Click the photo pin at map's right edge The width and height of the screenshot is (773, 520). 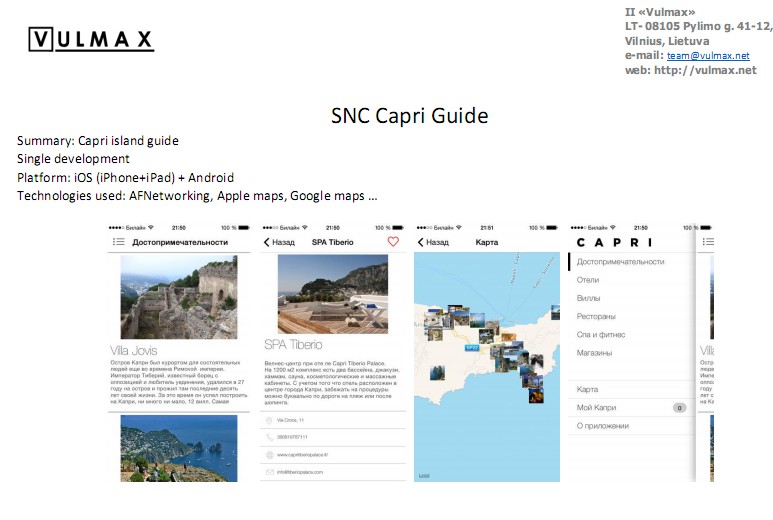coord(556,312)
